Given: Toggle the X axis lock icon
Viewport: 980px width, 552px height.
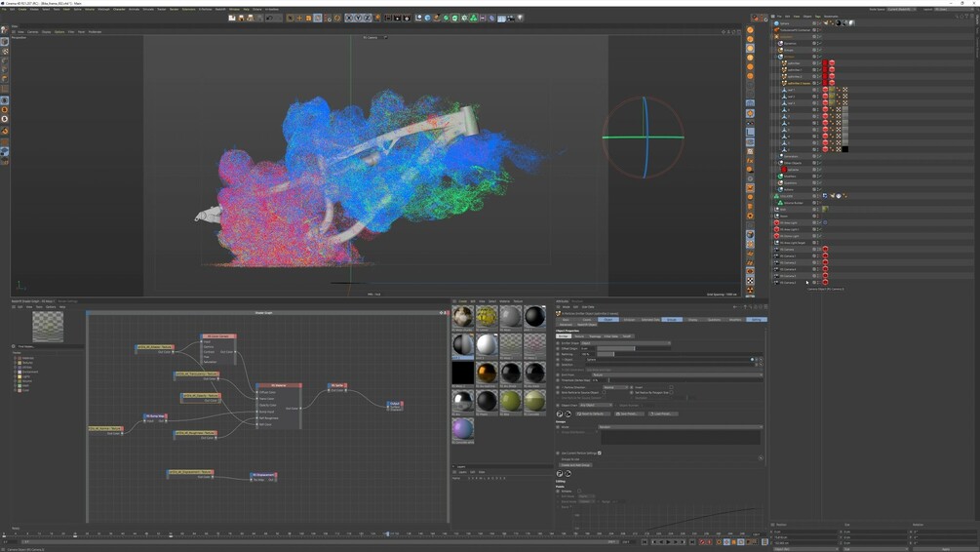Looking at the screenshot, I should click(x=349, y=19).
